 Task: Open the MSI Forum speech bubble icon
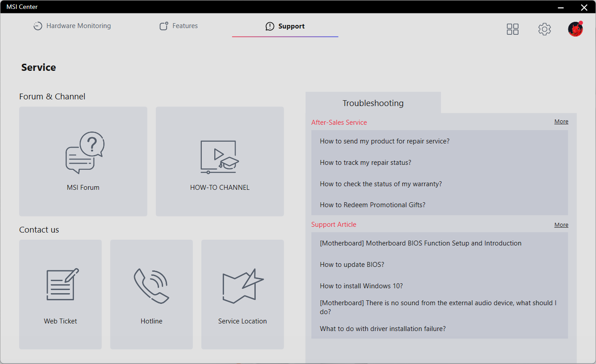(85, 153)
